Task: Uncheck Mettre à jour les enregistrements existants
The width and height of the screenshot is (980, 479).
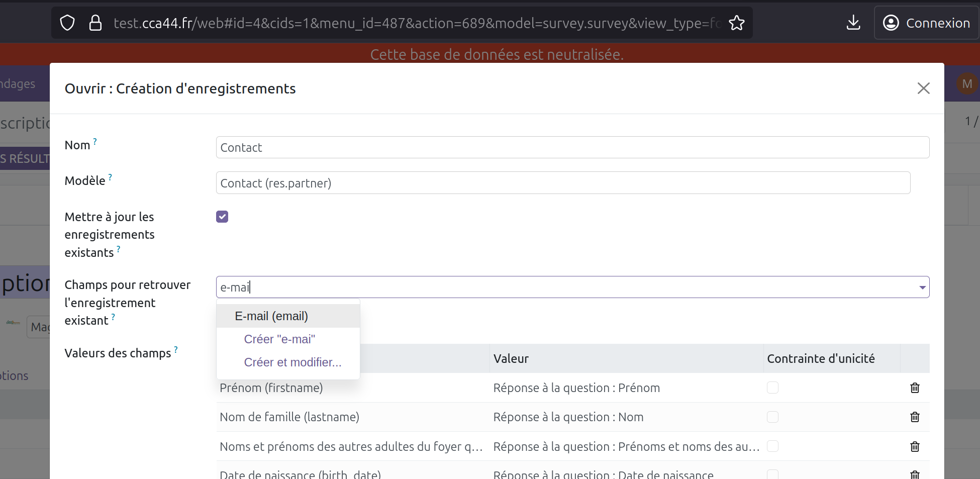Action: 222,217
